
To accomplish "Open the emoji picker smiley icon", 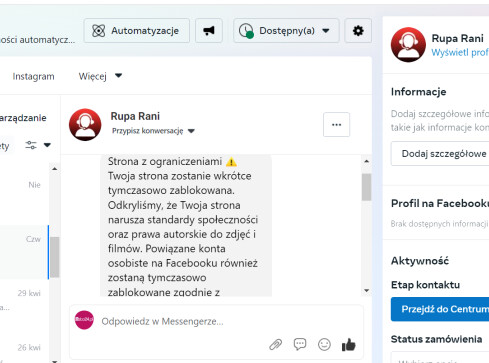I will [x=324, y=344].
